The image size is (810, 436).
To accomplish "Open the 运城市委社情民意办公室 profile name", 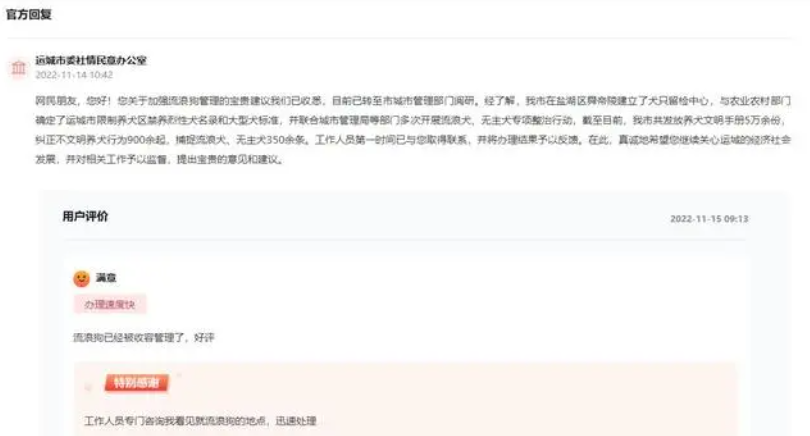I will pyautogui.click(x=91, y=60).
